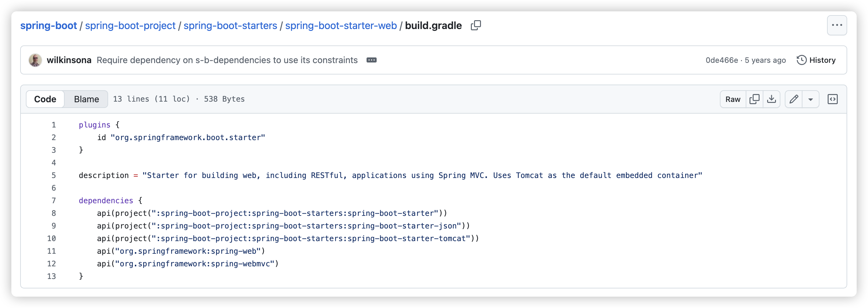Image resolution: width=868 pixels, height=308 pixels.
Task: Open the more file actions ellipsis menu
Action: pyautogui.click(x=837, y=25)
